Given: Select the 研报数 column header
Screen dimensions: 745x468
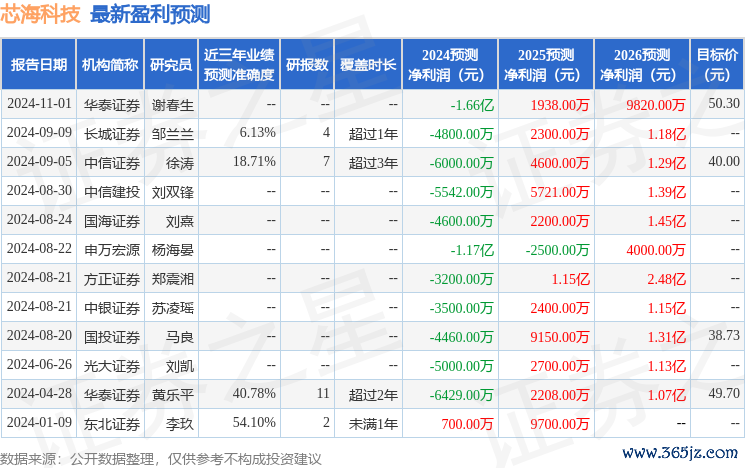Looking at the screenshot, I should click(307, 64).
